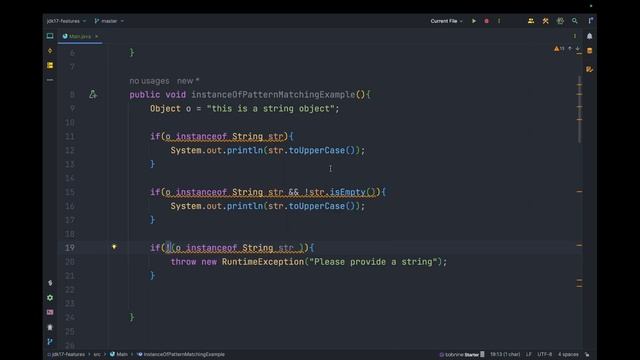This screenshot has height=360, width=640.
Task: Click the "this is a string object" string
Action: click(271, 109)
